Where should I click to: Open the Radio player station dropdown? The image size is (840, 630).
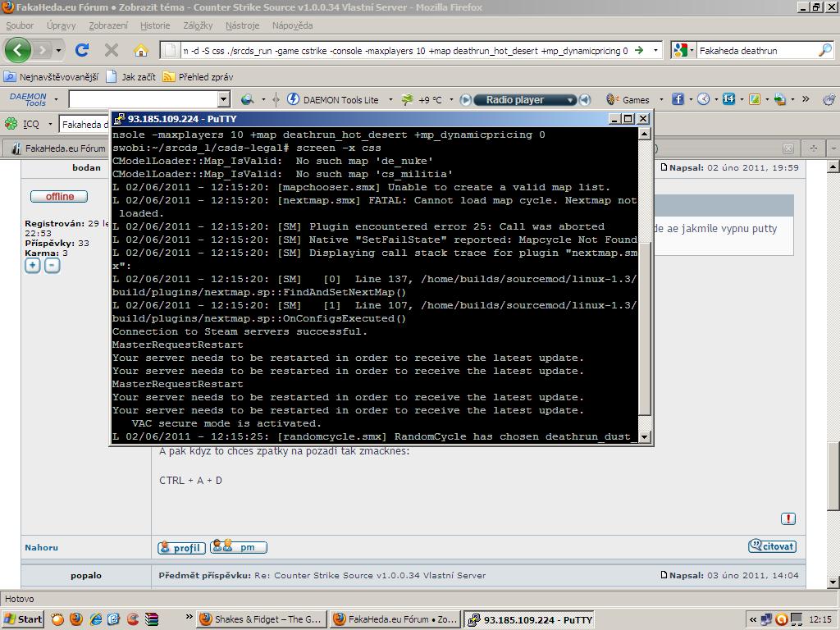click(x=571, y=99)
